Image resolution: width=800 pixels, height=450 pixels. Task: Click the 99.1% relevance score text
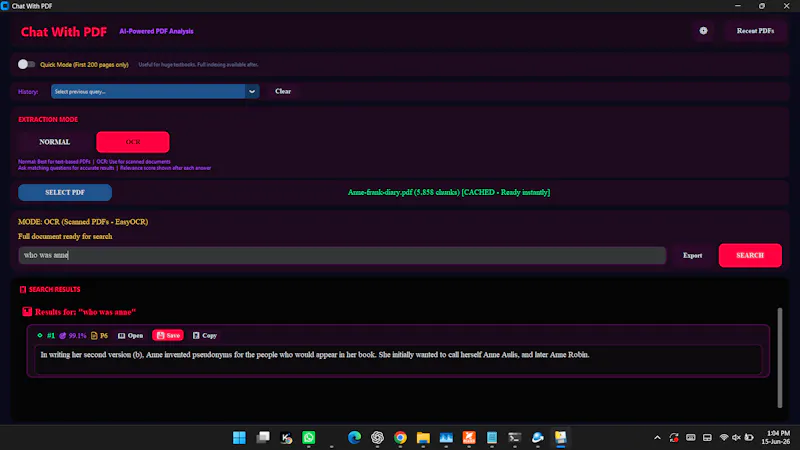pos(78,335)
